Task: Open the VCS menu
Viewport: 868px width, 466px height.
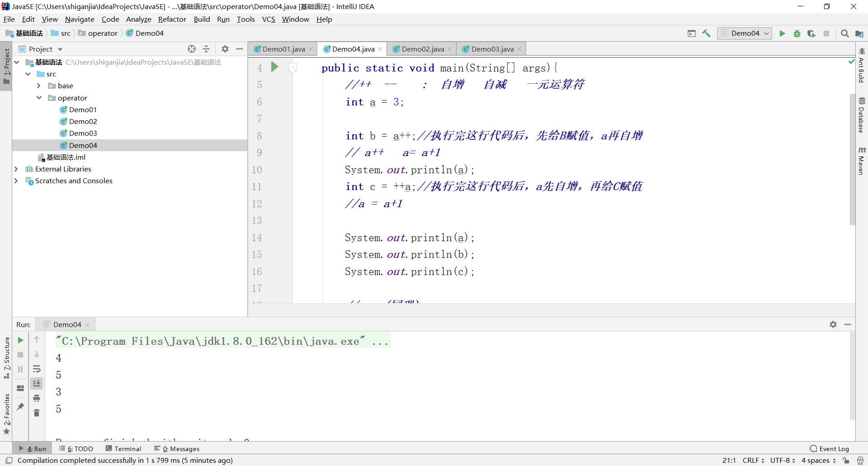Action: point(269,19)
